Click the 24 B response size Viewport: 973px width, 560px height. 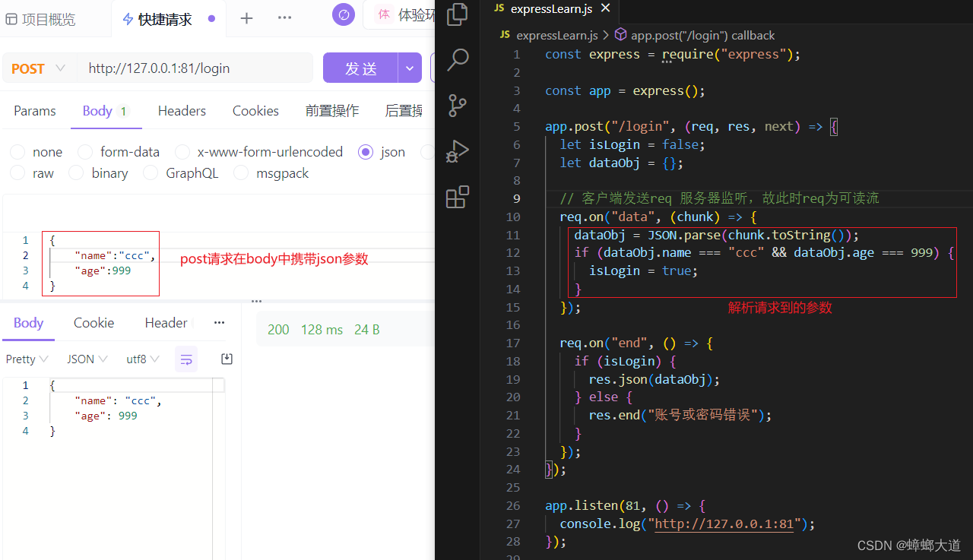click(x=366, y=330)
